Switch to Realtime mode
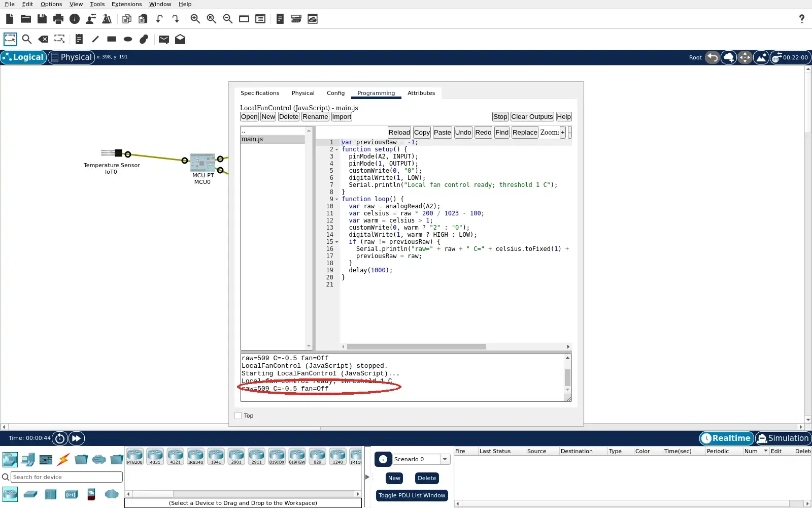812x508 pixels. [x=727, y=438]
